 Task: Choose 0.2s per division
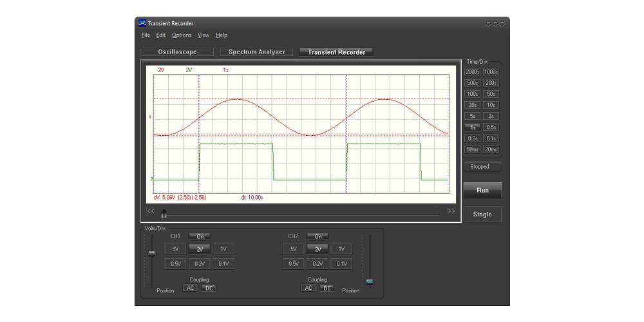pos(473,138)
